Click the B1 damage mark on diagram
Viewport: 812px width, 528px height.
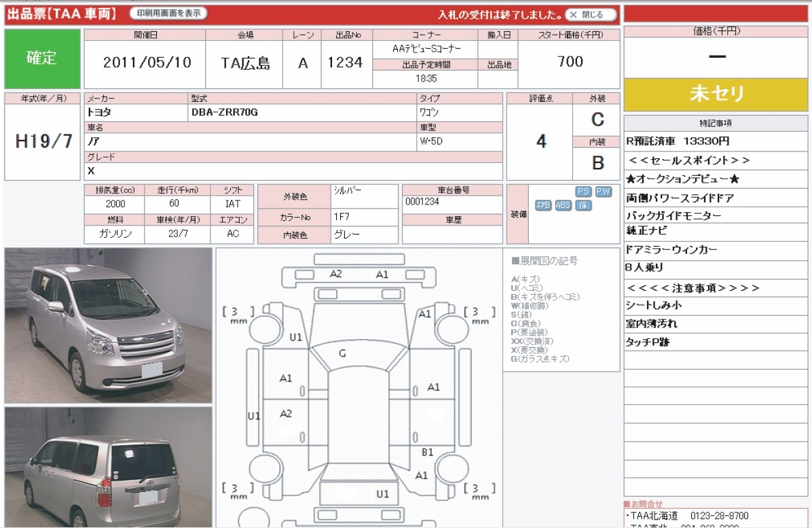427,453
